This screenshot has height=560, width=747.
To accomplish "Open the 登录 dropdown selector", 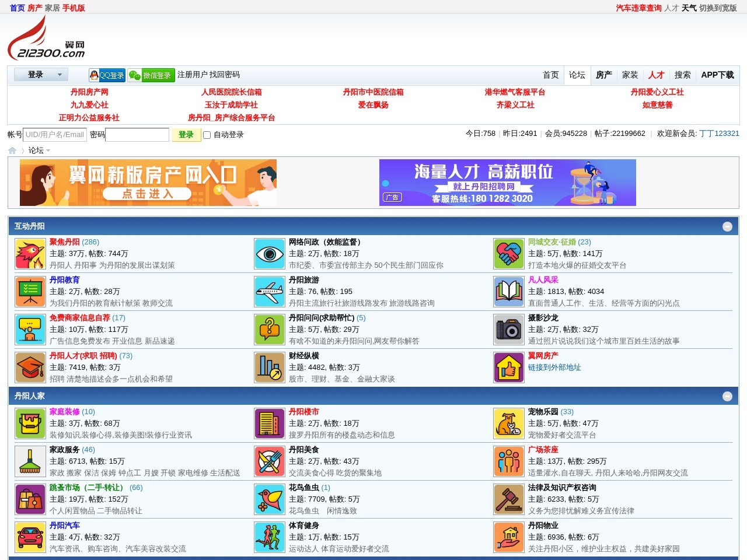I will (x=40, y=75).
